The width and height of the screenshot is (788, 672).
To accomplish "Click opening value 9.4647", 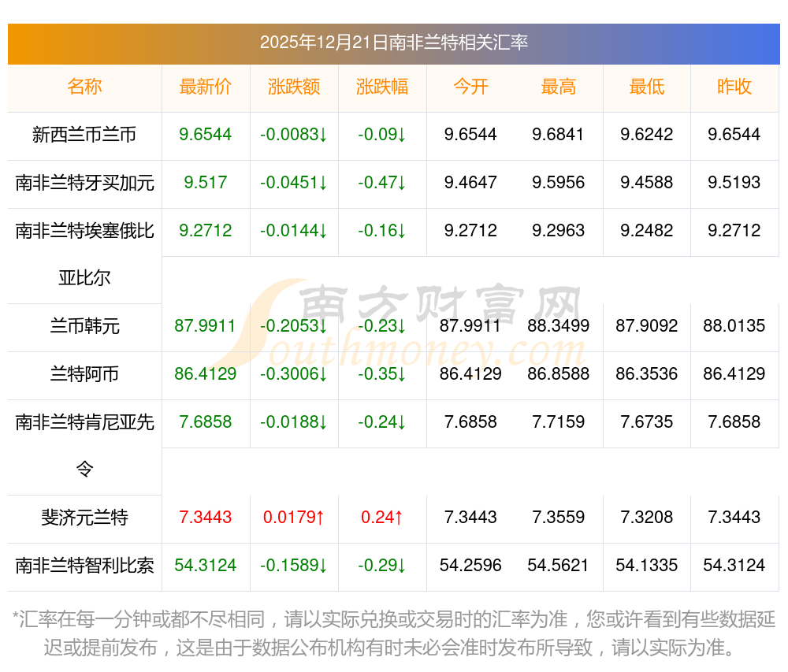I will tap(470, 182).
